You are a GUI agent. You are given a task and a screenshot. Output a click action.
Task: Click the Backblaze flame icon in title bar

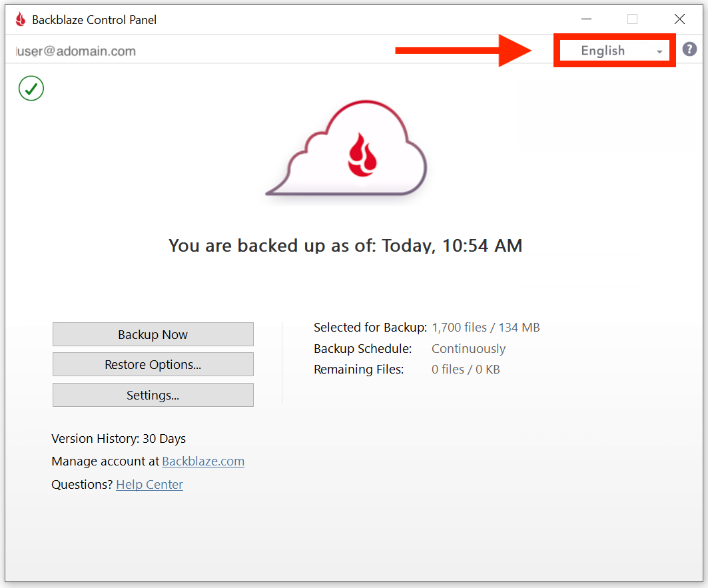pyautogui.click(x=21, y=19)
